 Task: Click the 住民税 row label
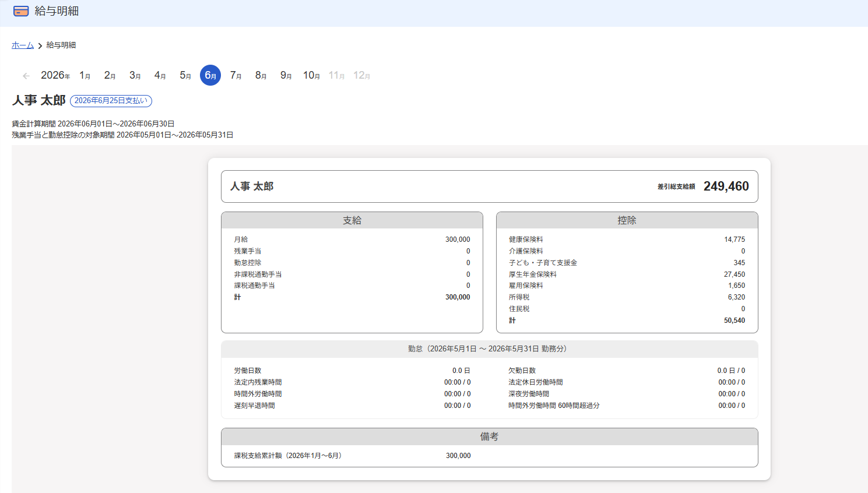[519, 309]
